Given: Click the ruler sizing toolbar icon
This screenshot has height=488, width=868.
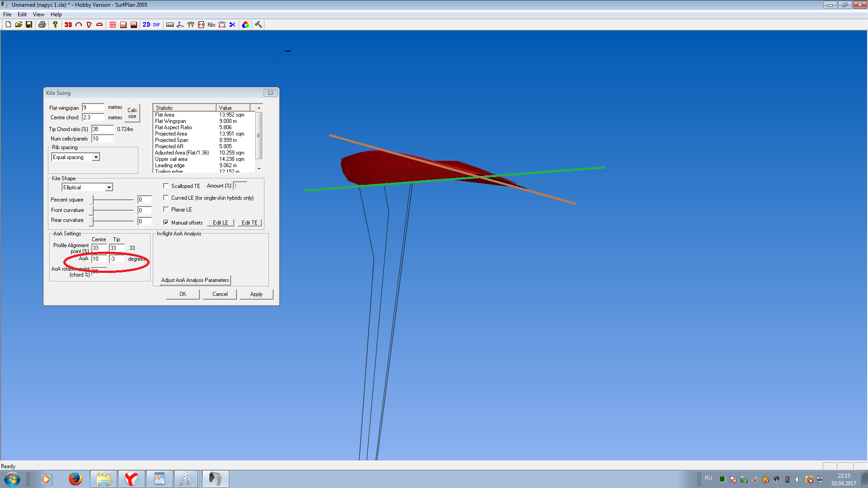Looking at the screenshot, I should click(170, 25).
